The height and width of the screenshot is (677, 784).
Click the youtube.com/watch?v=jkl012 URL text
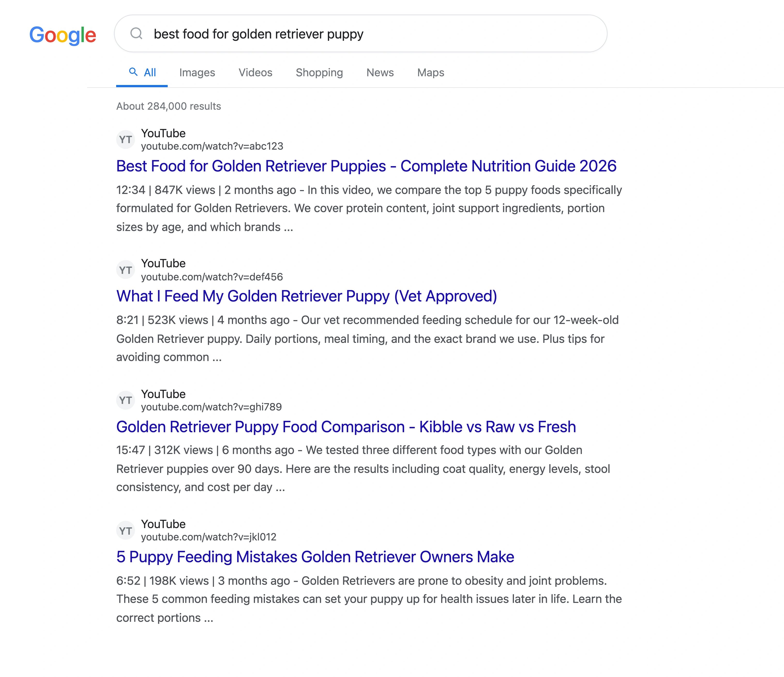pyautogui.click(x=209, y=537)
